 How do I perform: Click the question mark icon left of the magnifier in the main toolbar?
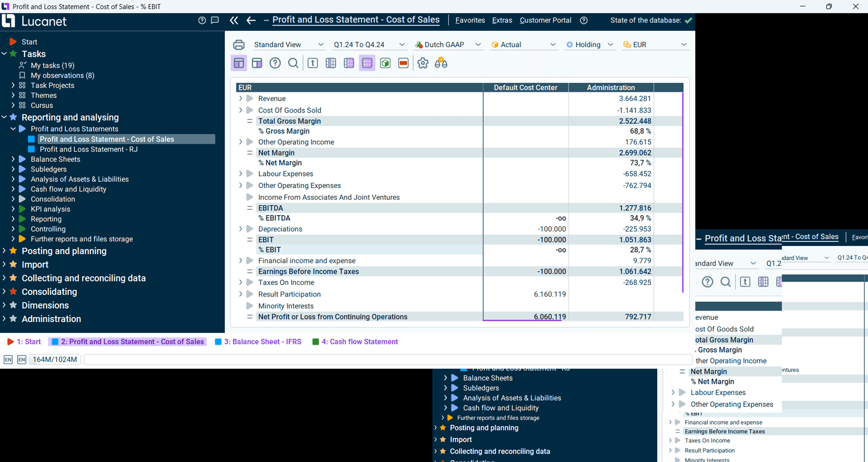pos(275,63)
